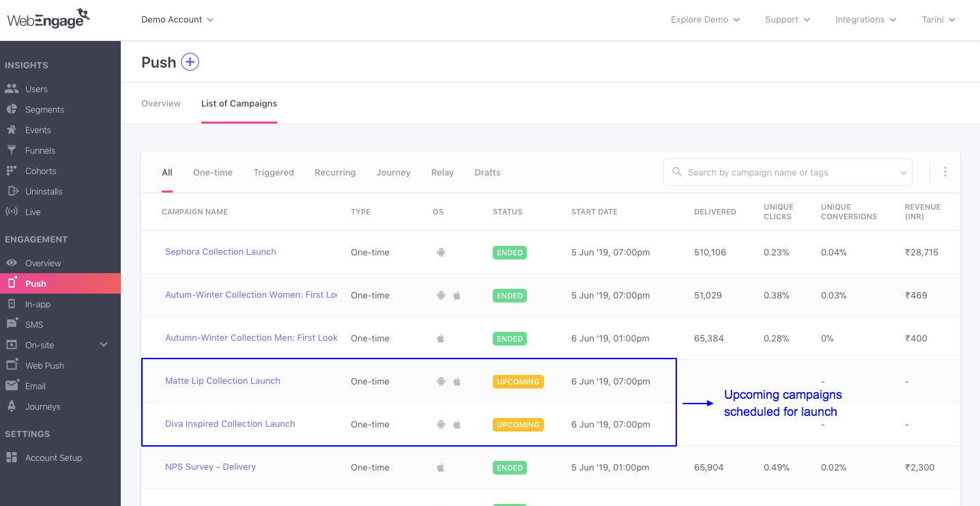
Task: Open the Tarini user menu
Action: pyautogui.click(x=938, y=20)
